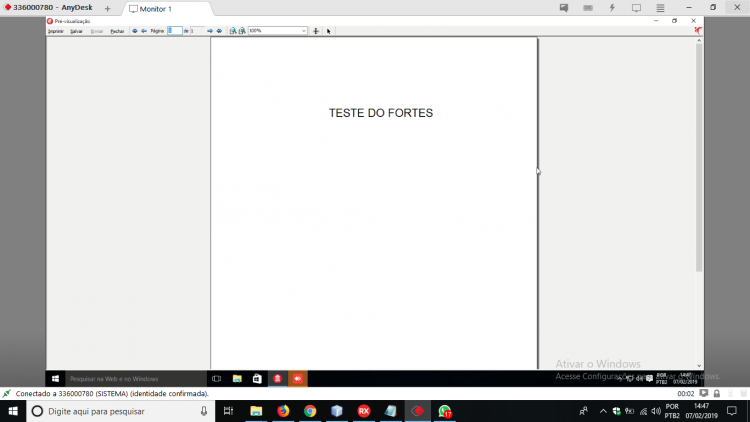750x422 pixels.
Task: Open remote Task View icon
Action: (x=216, y=378)
